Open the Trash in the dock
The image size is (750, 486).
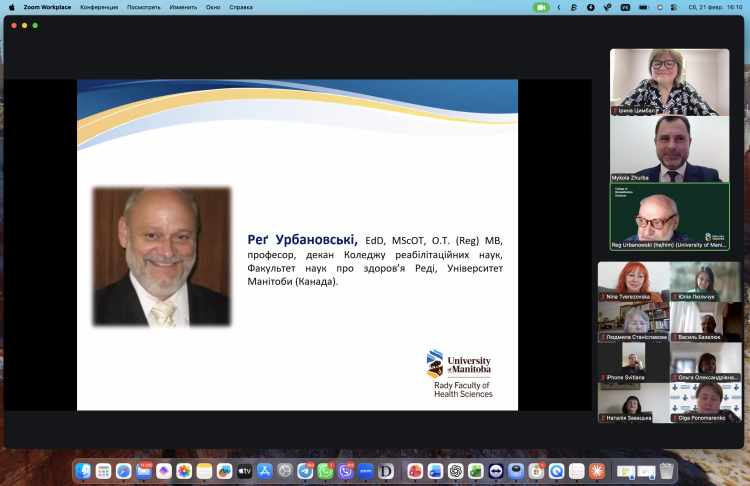pyautogui.click(x=667, y=471)
